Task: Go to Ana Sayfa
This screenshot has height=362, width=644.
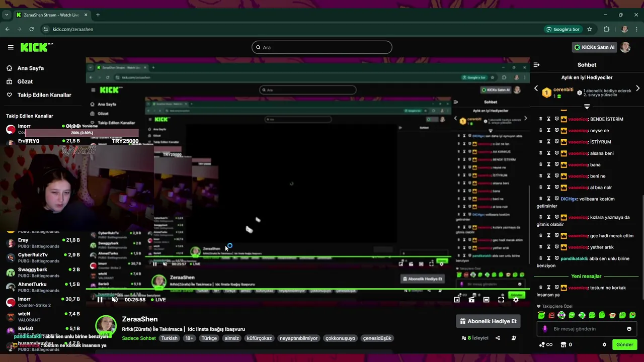Action: point(31,68)
